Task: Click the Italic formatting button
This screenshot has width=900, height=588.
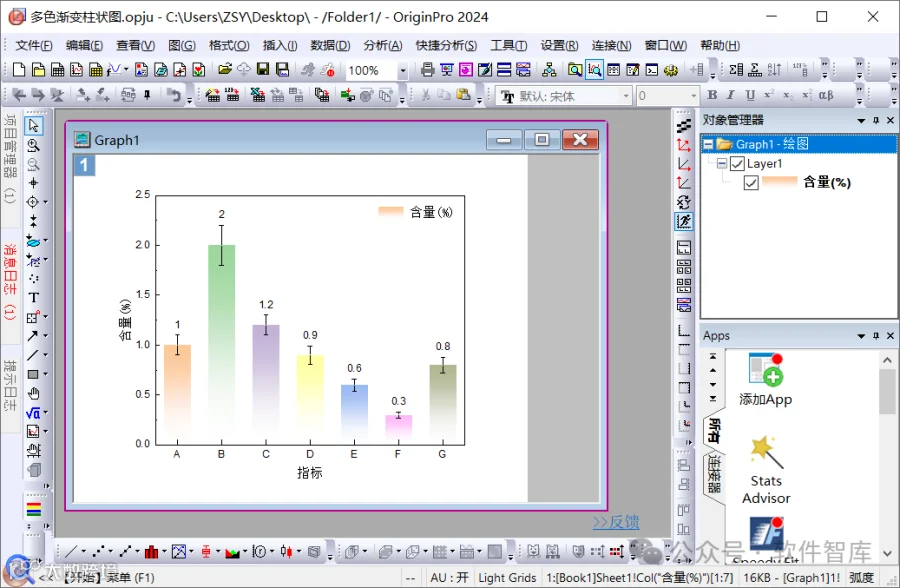Action: tap(731, 95)
